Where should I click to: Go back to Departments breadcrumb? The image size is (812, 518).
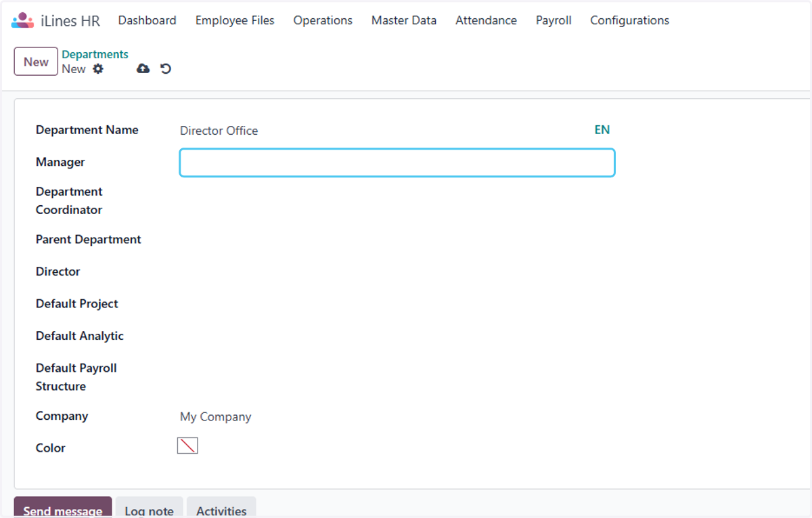coord(95,54)
